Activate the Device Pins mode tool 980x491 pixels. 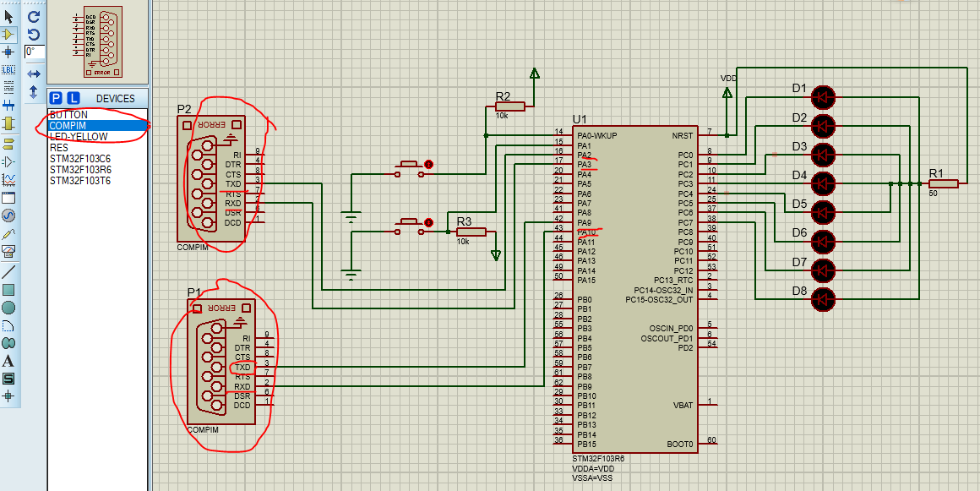click(x=8, y=162)
